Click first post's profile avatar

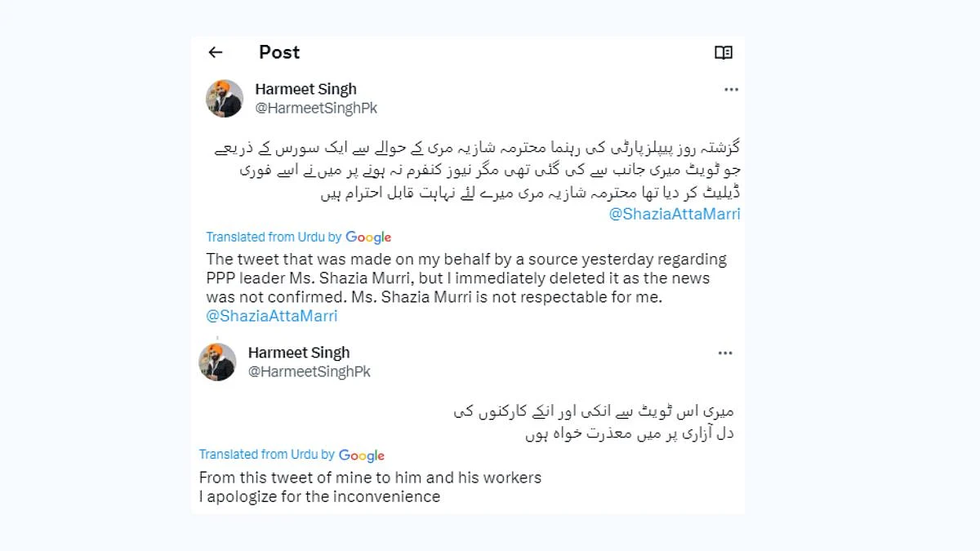(x=225, y=99)
